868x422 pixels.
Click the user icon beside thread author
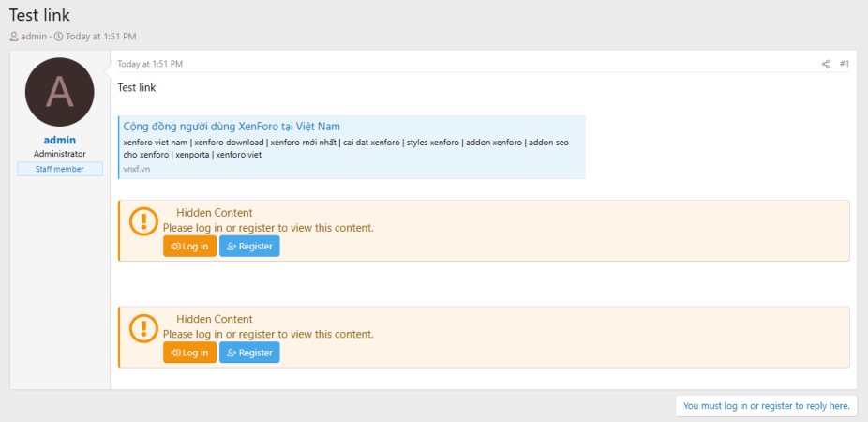[14, 37]
